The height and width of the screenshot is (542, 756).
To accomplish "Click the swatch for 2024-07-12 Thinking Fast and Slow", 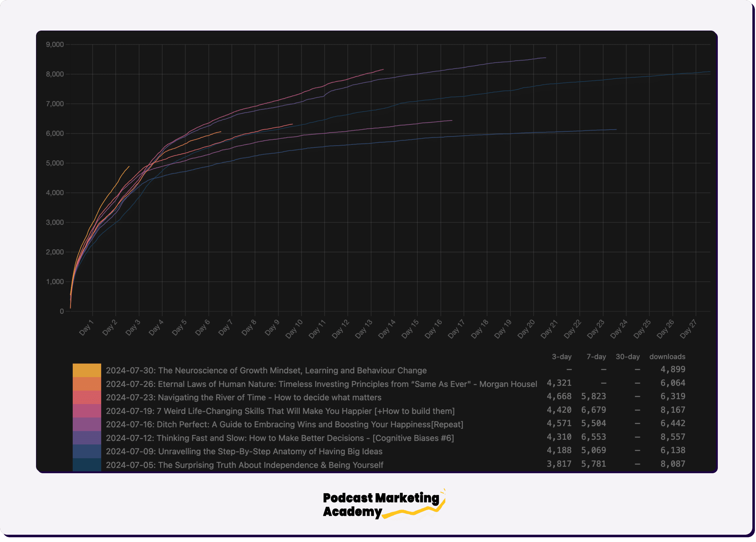I will click(87, 438).
